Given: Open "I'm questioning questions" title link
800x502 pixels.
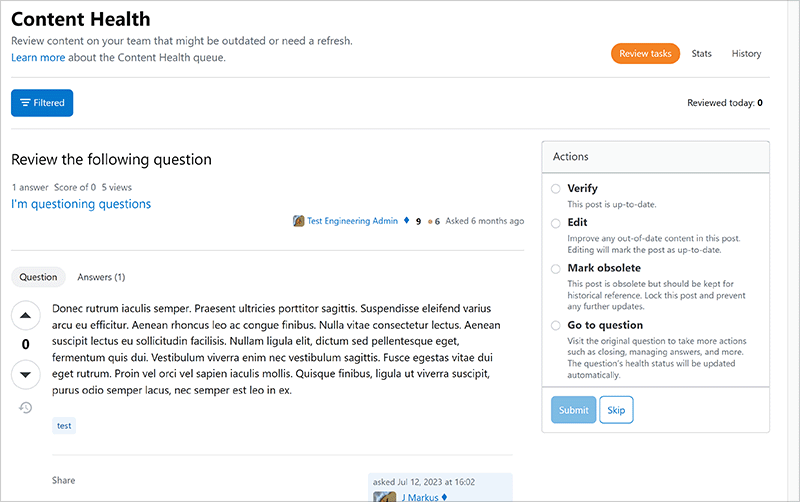Looking at the screenshot, I should click(x=81, y=204).
